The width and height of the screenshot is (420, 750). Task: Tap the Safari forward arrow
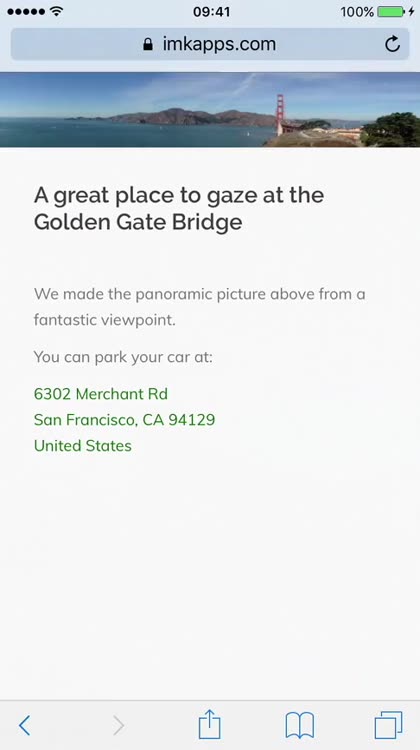(x=118, y=725)
